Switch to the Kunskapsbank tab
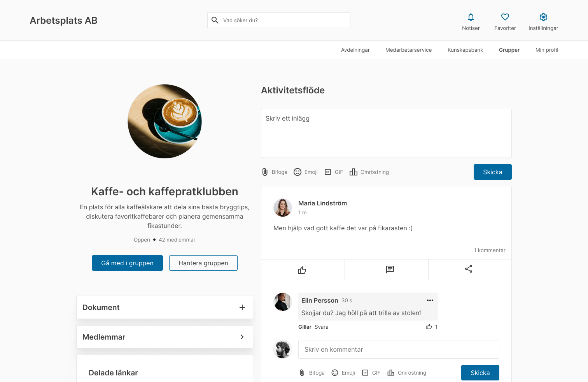 click(465, 50)
